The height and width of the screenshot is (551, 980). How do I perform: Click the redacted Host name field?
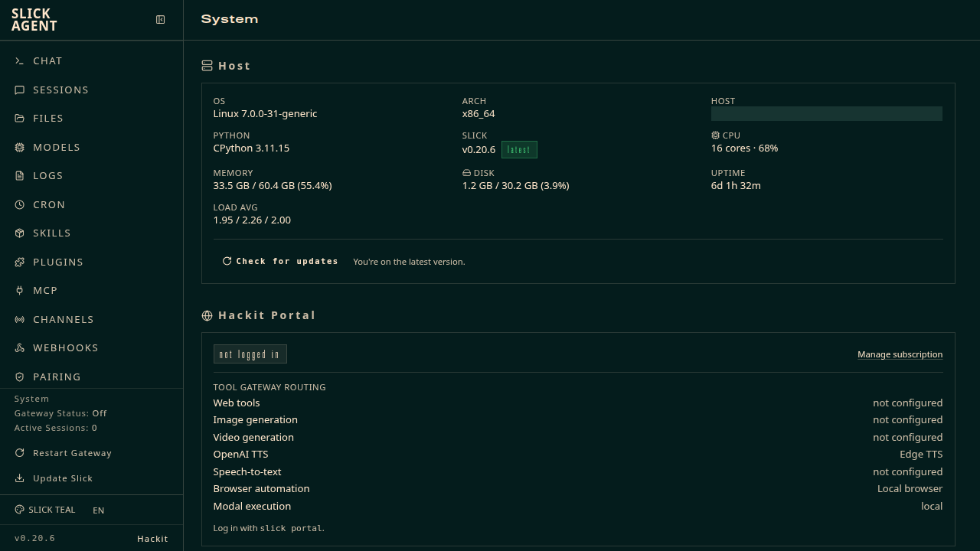click(x=827, y=113)
